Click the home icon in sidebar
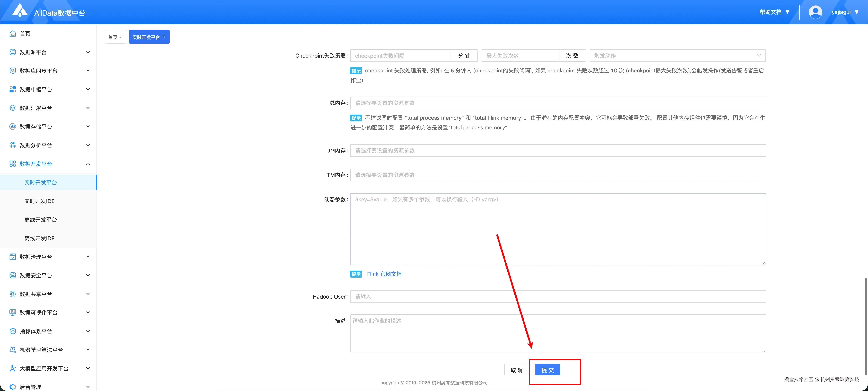The width and height of the screenshot is (868, 391). coord(13,33)
